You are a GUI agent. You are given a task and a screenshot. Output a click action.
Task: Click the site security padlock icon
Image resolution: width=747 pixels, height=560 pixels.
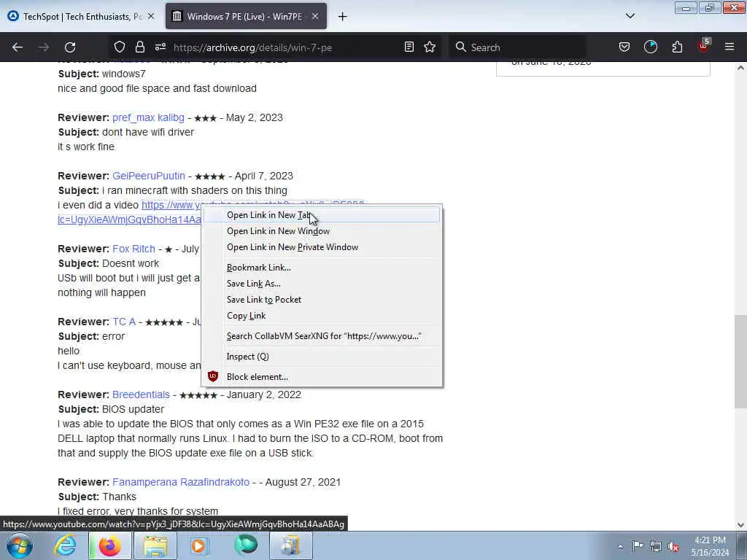point(139,47)
